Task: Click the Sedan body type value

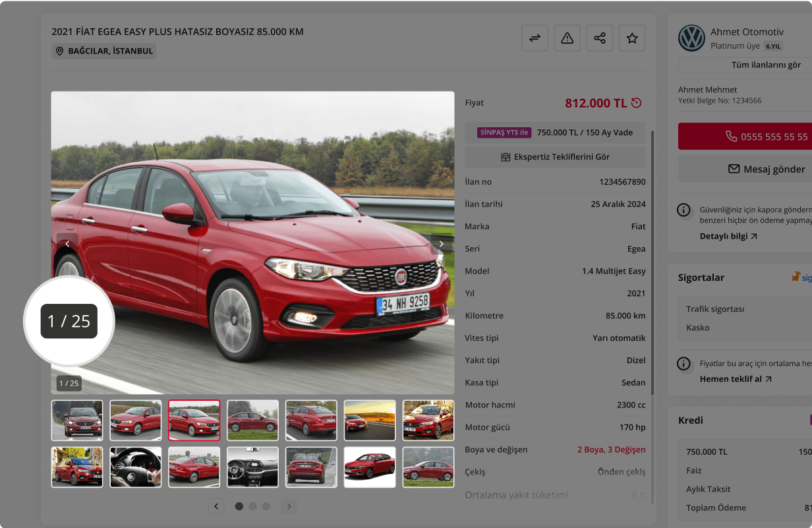Action: pyautogui.click(x=634, y=382)
